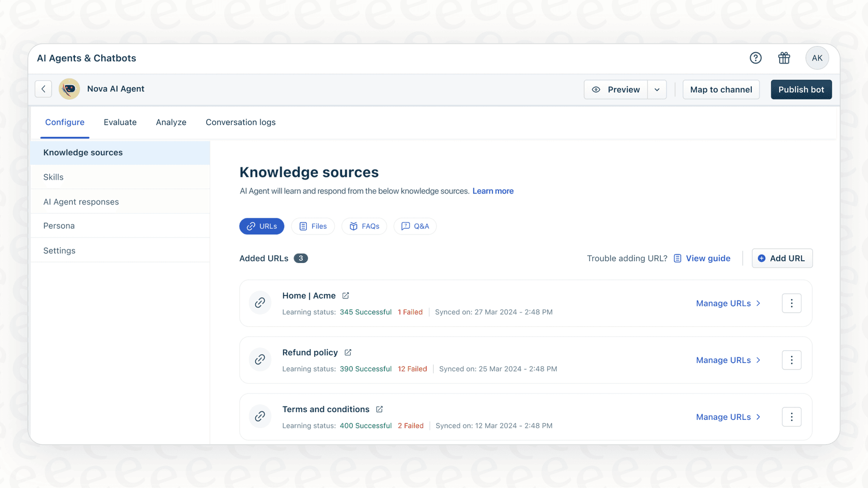
Task: Click the link icon next to Home | Acme
Action: [260, 303]
